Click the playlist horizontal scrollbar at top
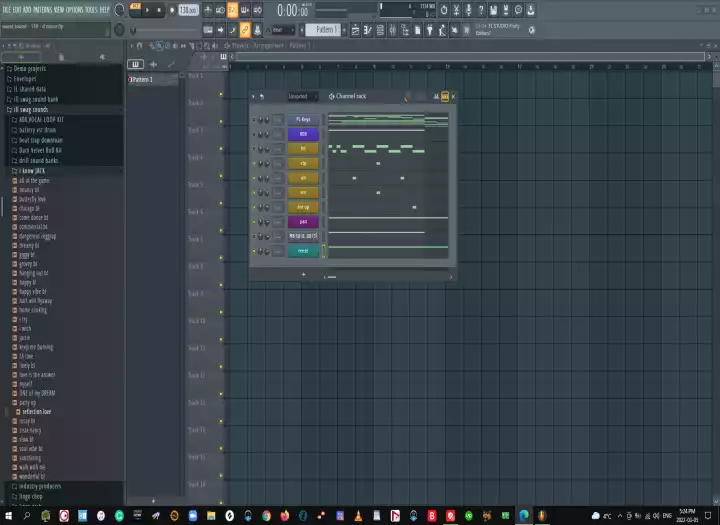 (471, 57)
